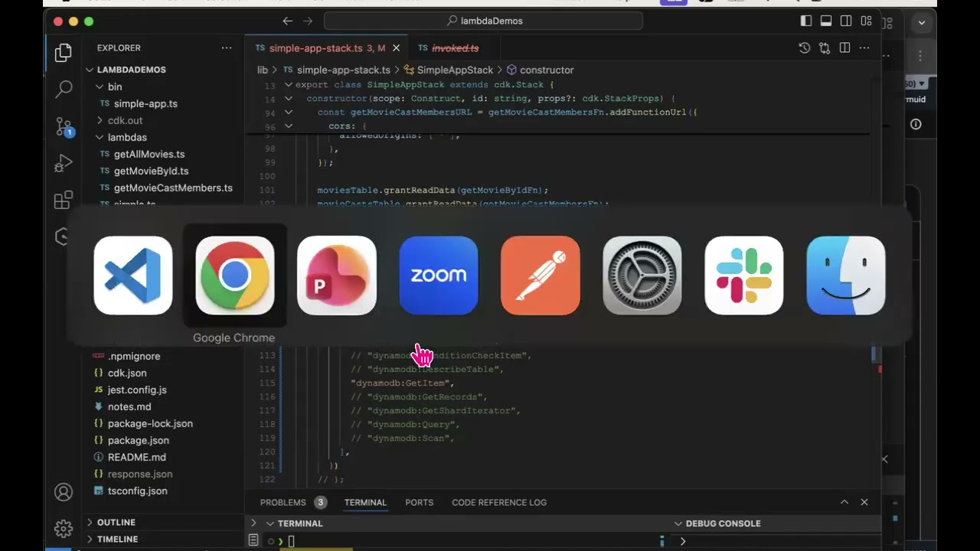Open the TERMINAL panel tab
Viewport: 980px width, 551px height.
click(365, 502)
